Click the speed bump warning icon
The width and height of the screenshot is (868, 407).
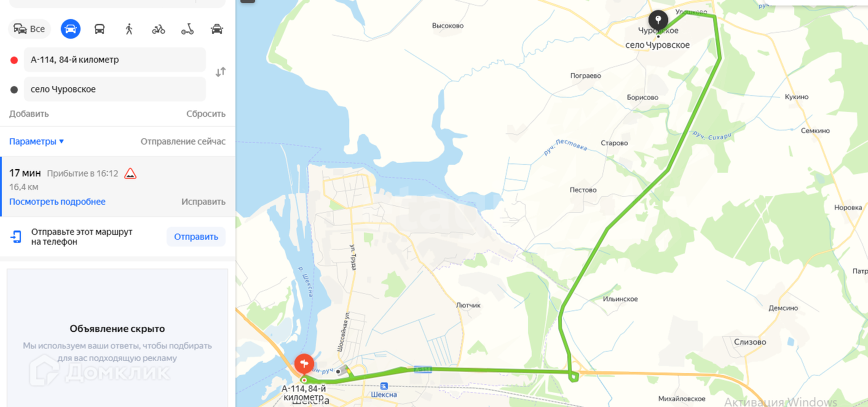pyautogui.click(x=130, y=173)
